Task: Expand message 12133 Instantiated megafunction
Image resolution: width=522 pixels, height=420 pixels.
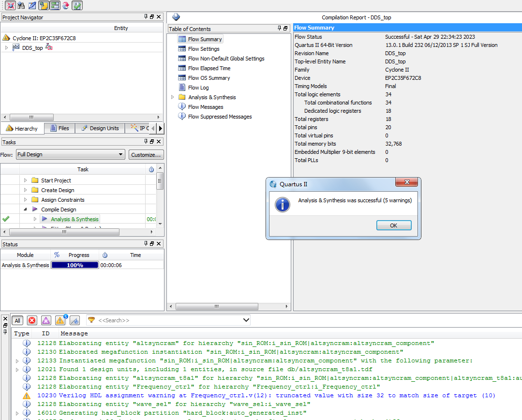Action: 17,360
